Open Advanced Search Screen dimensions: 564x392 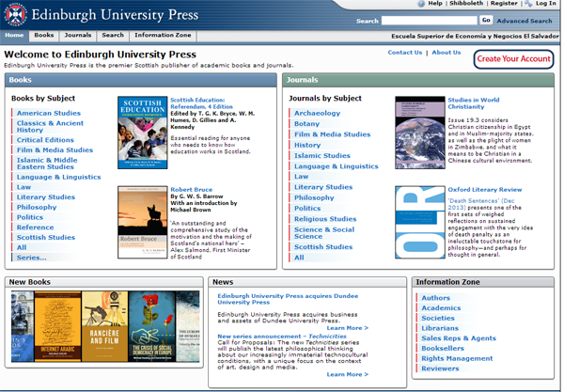pyautogui.click(x=525, y=21)
